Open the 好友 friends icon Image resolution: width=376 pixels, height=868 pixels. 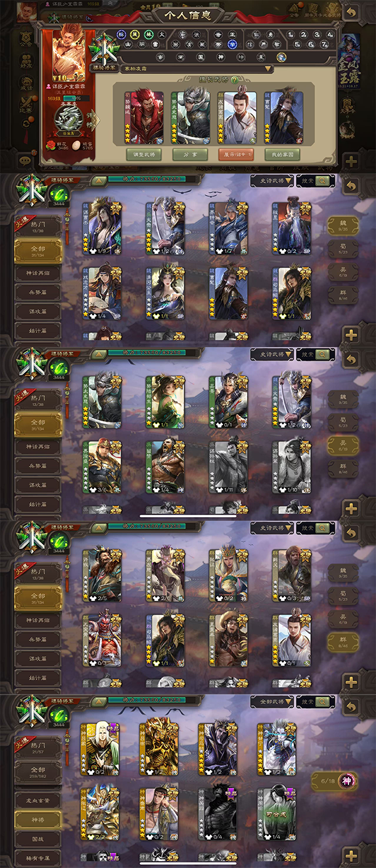coord(25,62)
